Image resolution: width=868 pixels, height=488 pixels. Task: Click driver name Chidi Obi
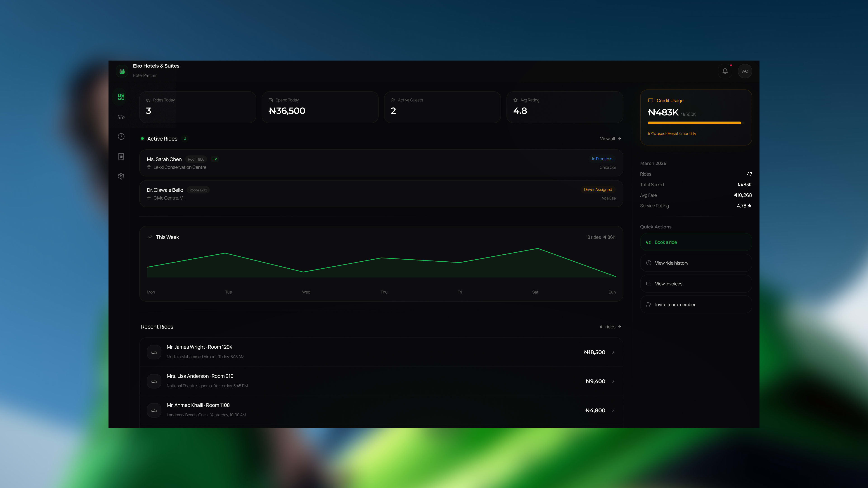(x=608, y=167)
